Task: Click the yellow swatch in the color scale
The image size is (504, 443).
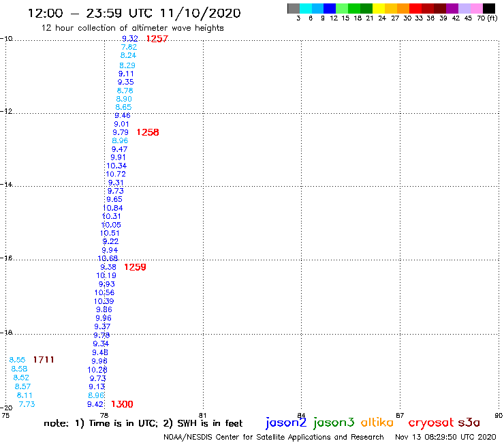Action: (x=379, y=8)
